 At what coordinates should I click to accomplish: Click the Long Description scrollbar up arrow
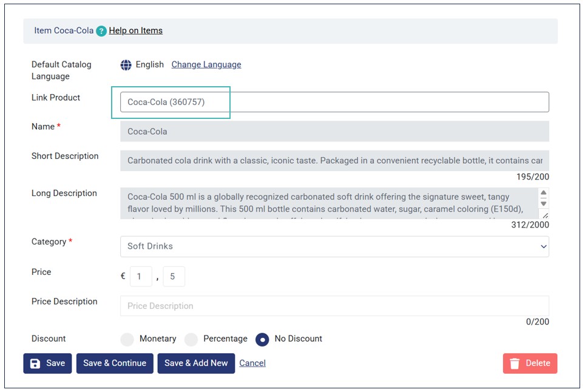544,192
